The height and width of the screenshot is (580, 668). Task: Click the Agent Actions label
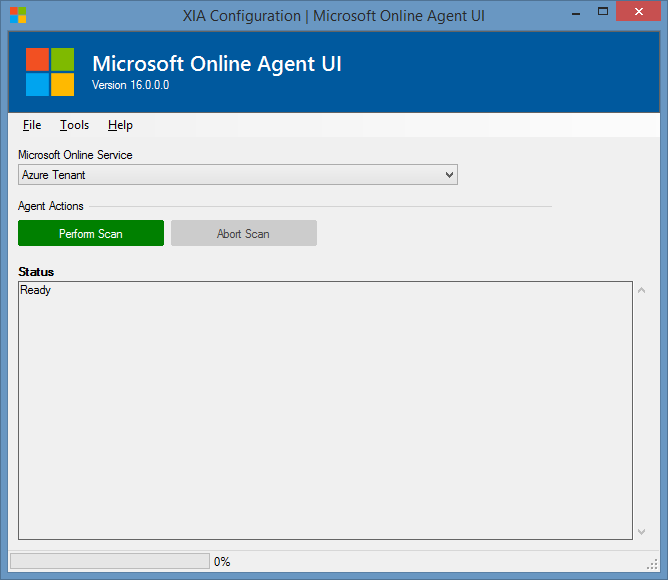(x=51, y=206)
